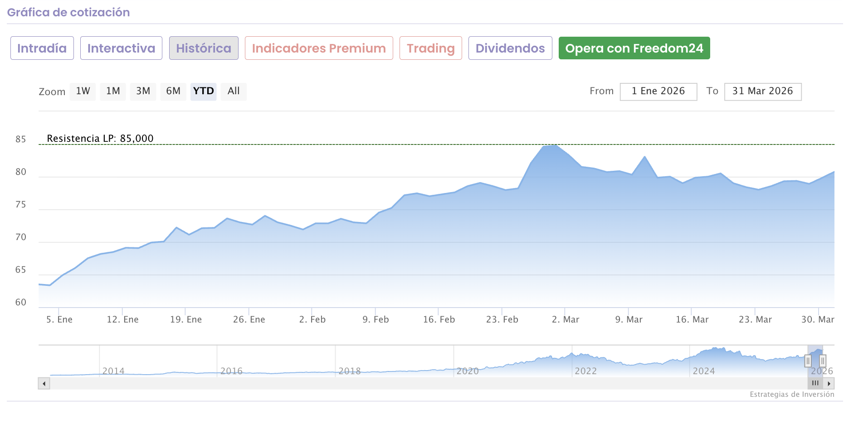The width and height of the screenshot is (868, 424).
Task: Click Opera con Freedom24 button
Action: [x=634, y=48]
